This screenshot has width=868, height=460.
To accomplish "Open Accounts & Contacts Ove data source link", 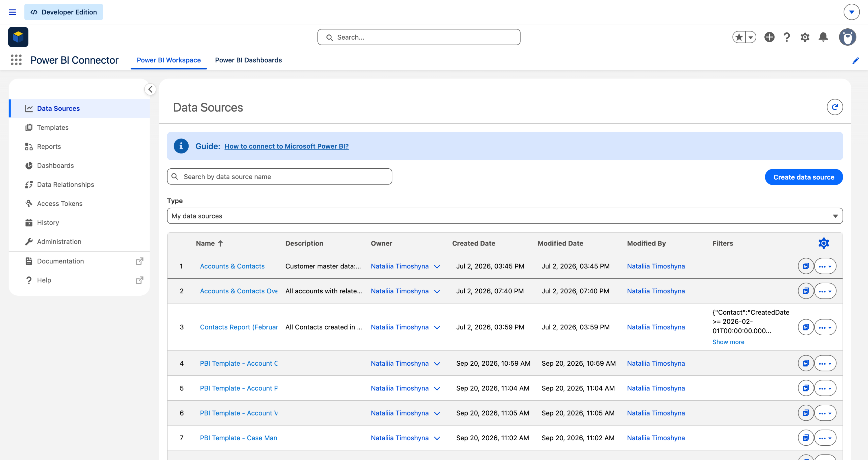I will pyautogui.click(x=239, y=291).
